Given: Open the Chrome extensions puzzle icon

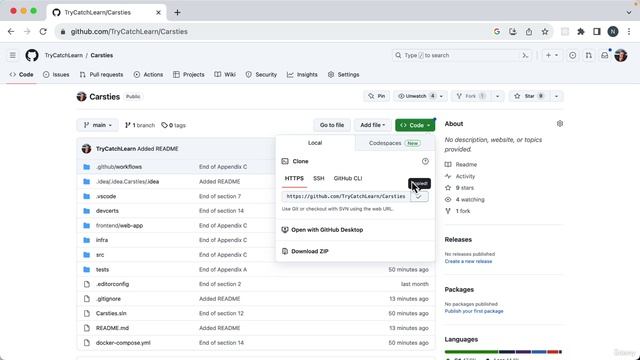Looking at the screenshot, I should click(x=581, y=31).
